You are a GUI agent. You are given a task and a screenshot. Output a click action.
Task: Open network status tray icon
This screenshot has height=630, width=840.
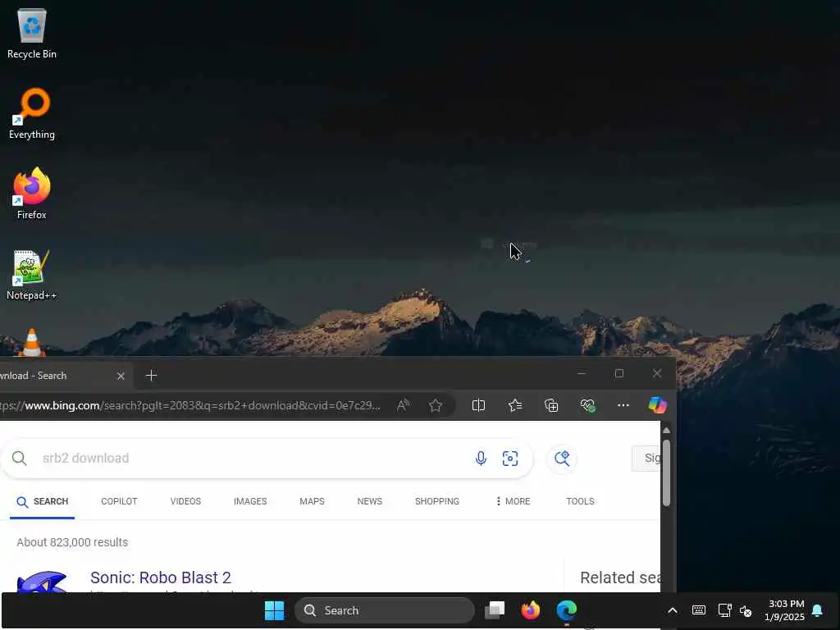[x=724, y=610]
